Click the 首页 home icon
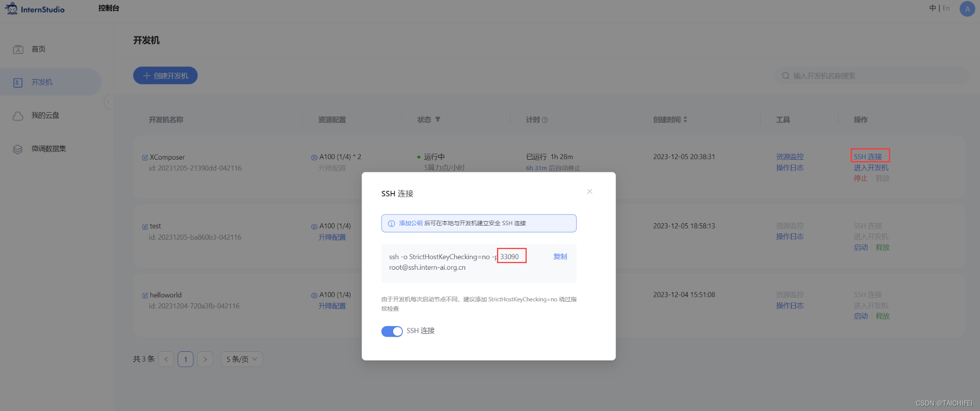This screenshot has width=980, height=411. coord(18,49)
